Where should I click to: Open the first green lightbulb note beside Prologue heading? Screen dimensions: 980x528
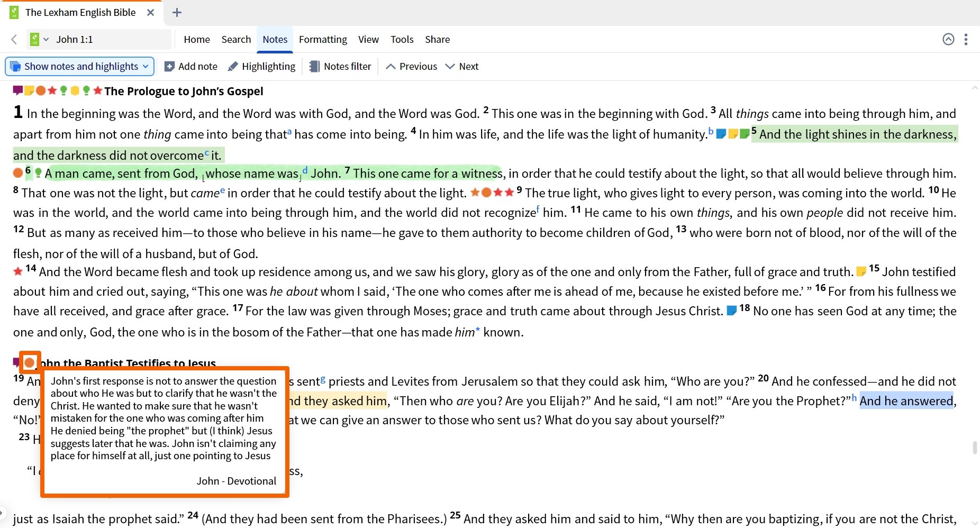pyautogui.click(x=63, y=90)
